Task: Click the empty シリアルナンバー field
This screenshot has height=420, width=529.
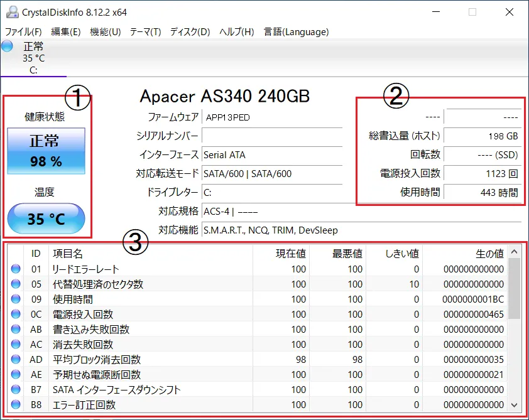Action: click(272, 136)
